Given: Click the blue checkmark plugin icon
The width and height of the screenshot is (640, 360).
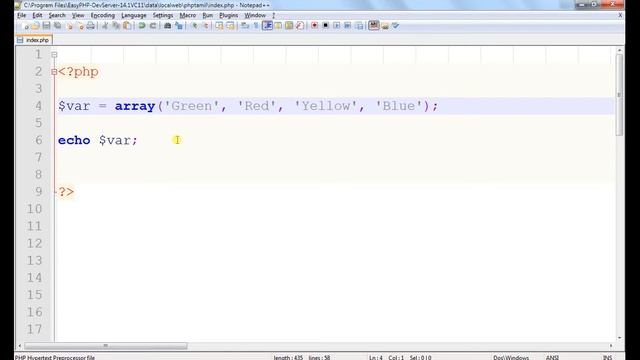Looking at the screenshot, I should point(396,26).
